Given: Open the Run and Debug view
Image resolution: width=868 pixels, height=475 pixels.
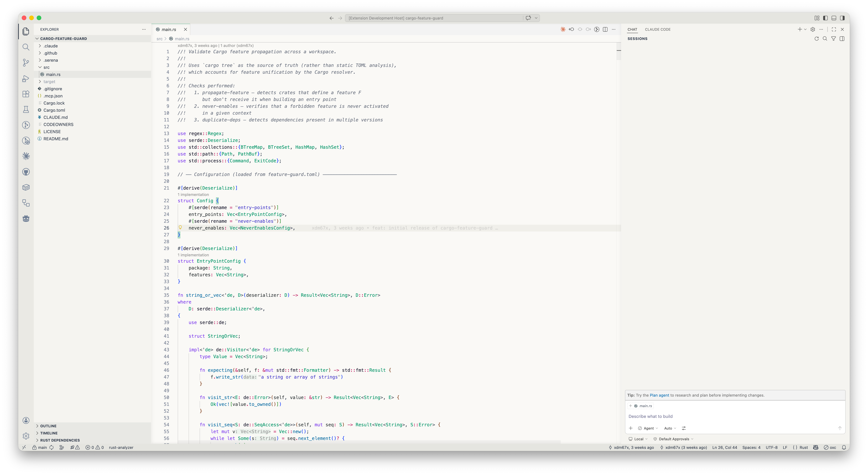Looking at the screenshot, I should click(x=26, y=79).
